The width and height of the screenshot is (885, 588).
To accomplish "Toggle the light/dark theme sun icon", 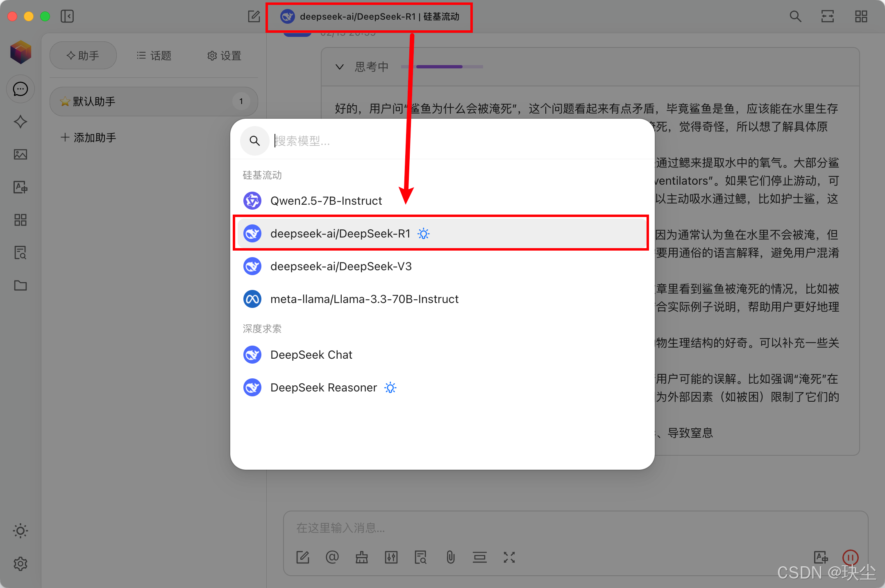I will [x=20, y=531].
